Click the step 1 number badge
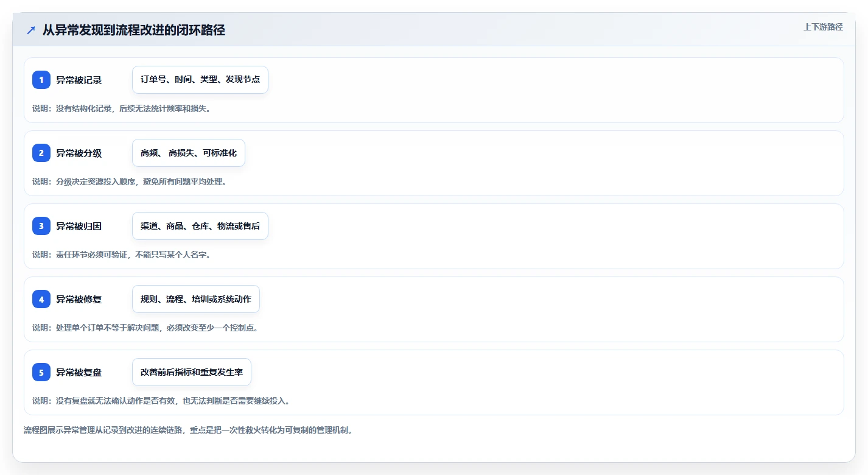 pyautogui.click(x=41, y=80)
